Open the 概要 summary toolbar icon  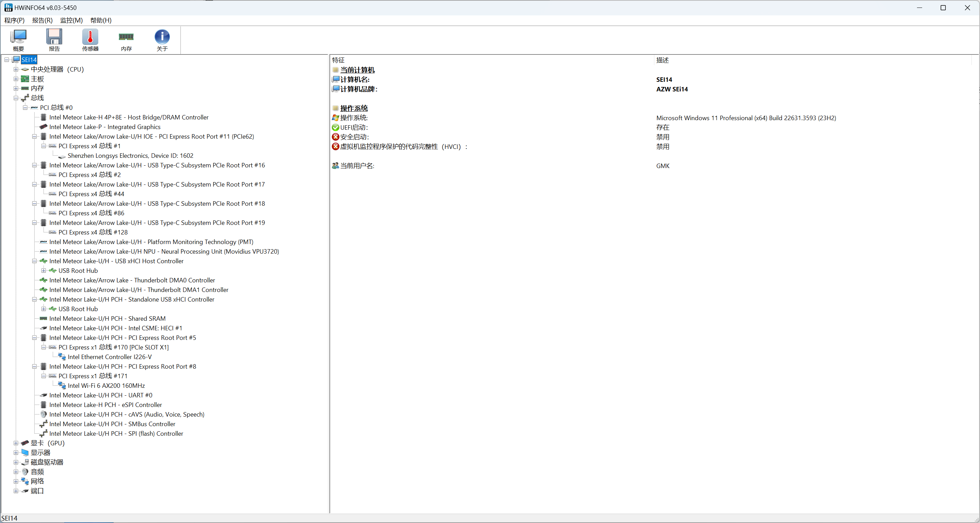coord(18,37)
